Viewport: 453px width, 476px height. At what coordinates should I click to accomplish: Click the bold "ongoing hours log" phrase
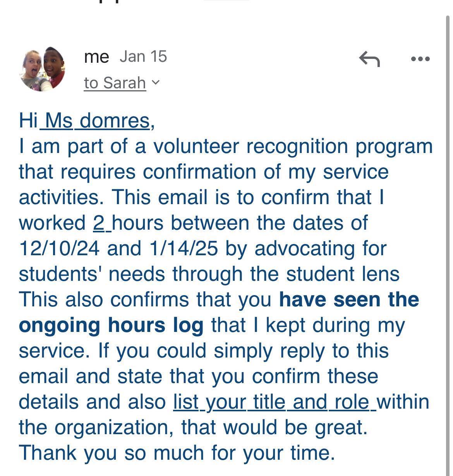111,325
